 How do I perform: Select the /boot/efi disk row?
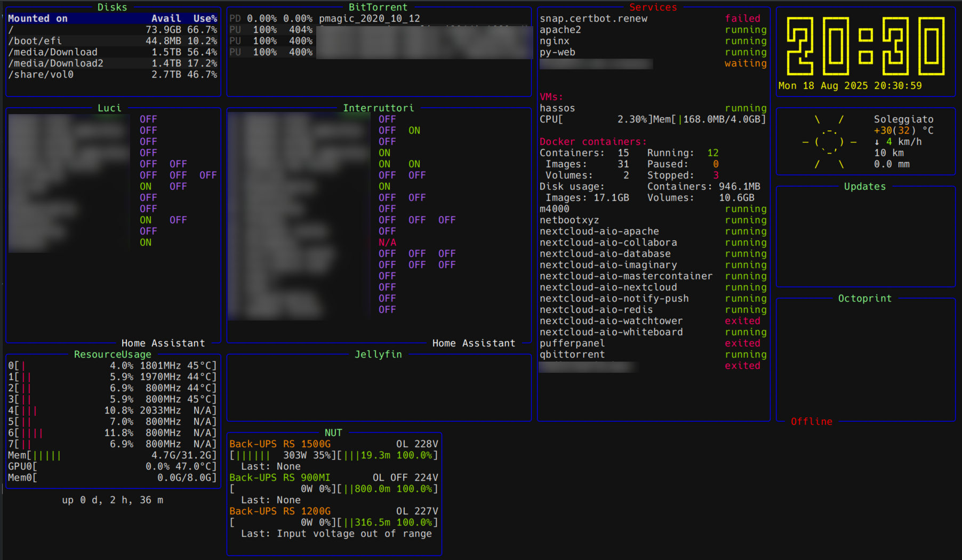click(x=113, y=41)
